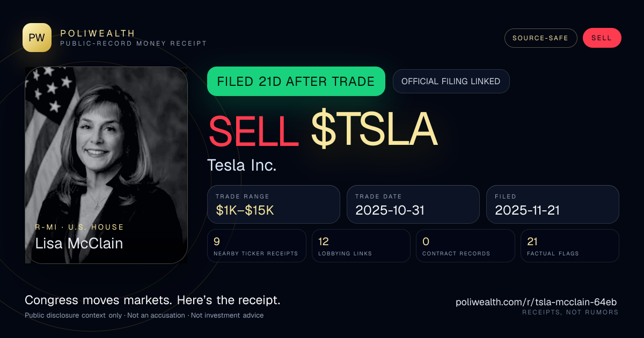Select the SOURCE-SAFE badge

(540, 38)
